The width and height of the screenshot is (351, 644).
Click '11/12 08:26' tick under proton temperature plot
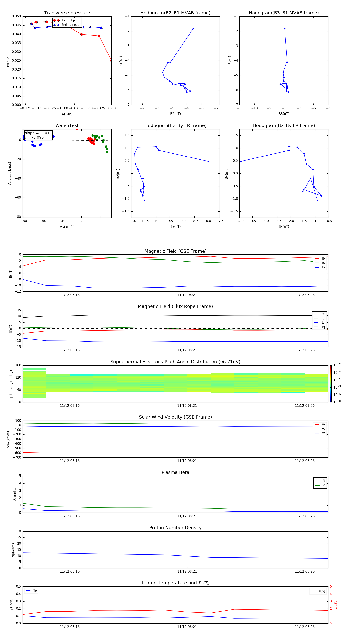click(305, 627)
